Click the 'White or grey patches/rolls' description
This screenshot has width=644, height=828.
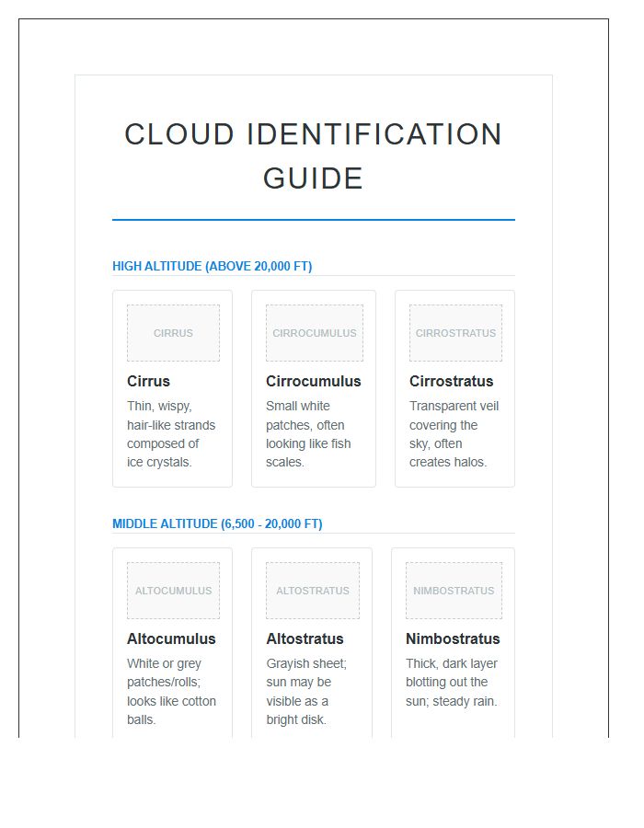171,692
